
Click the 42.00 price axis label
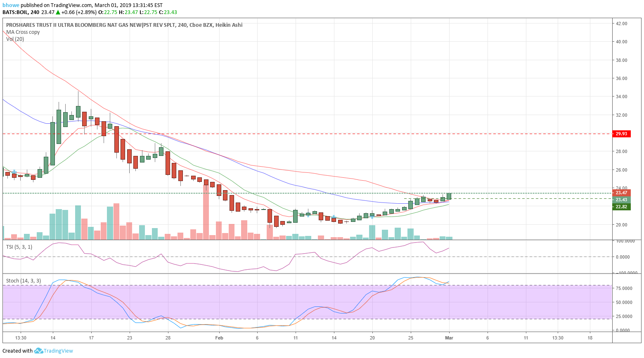click(x=621, y=24)
